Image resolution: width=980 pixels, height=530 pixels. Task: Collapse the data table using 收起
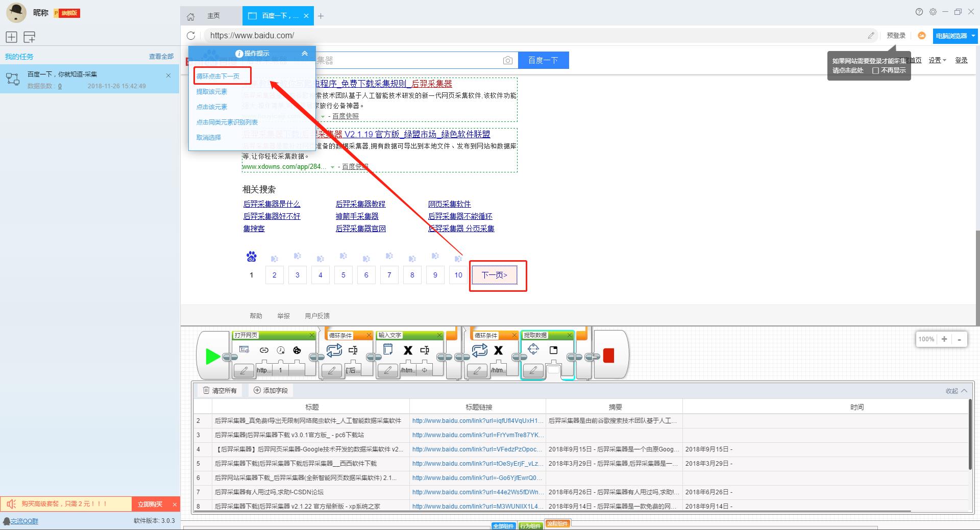point(956,391)
